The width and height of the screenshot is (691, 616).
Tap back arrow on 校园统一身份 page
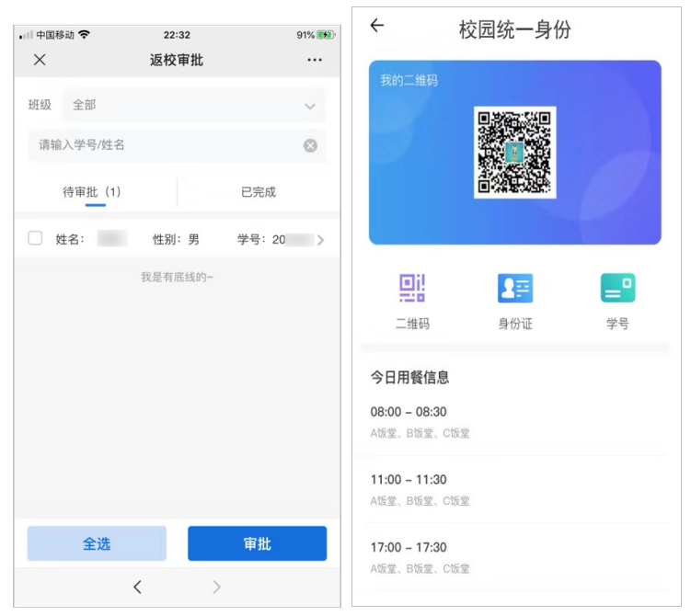377,26
